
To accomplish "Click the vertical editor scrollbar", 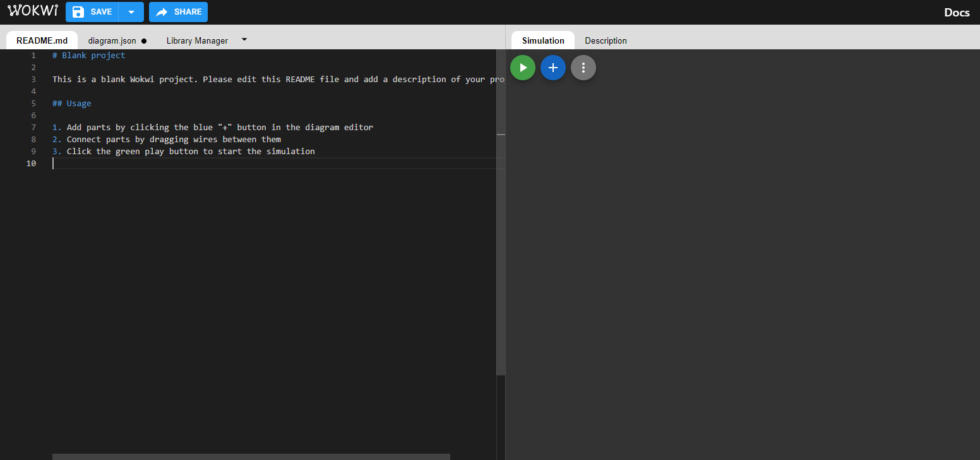I will (501, 212).
